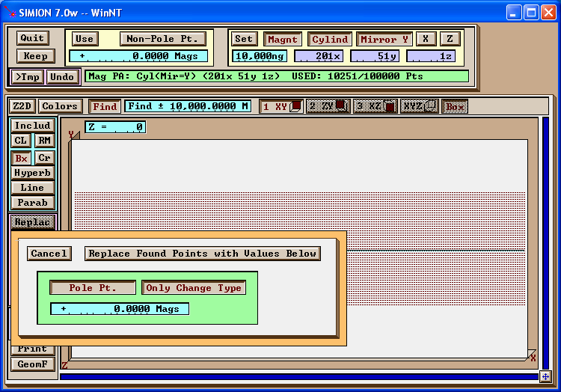Edit the Z = 0 layer field
561x392 pixels.
point(115,127)
